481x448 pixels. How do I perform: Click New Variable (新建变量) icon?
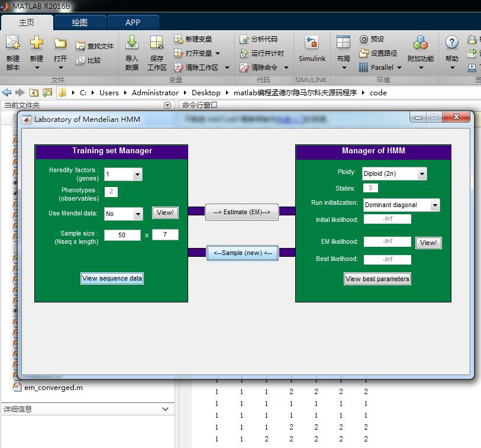pyautogui.click(x=178, y=39)
